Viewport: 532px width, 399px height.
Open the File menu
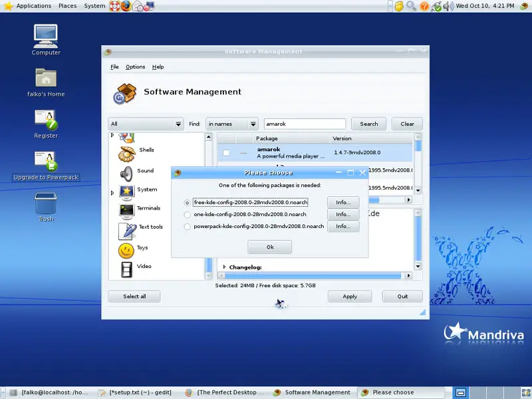114,67
